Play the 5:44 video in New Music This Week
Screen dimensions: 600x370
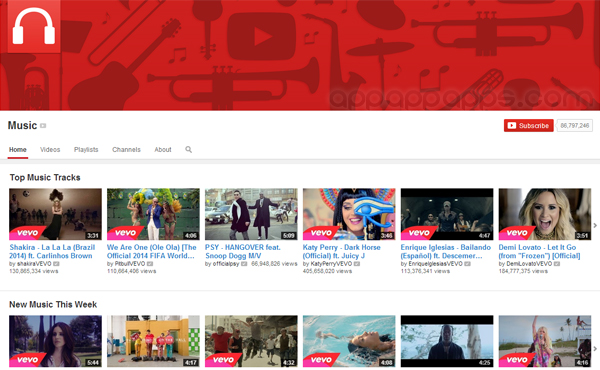(x=55, y=341)
